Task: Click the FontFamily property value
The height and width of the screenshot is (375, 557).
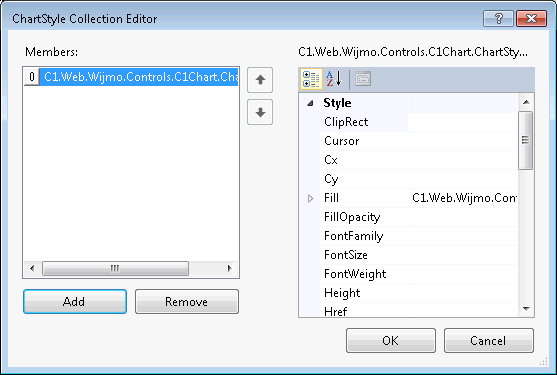Action: [463, 236]
